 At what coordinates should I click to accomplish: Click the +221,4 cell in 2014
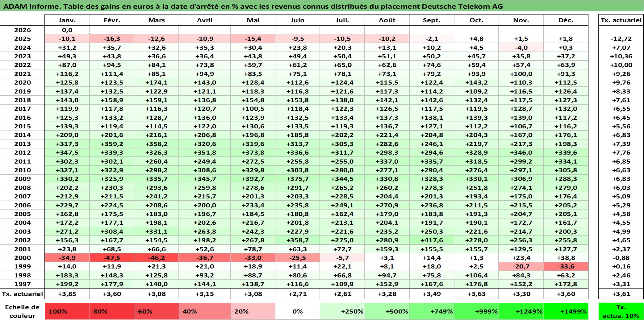pyautogui.click(x=387, y=135)
